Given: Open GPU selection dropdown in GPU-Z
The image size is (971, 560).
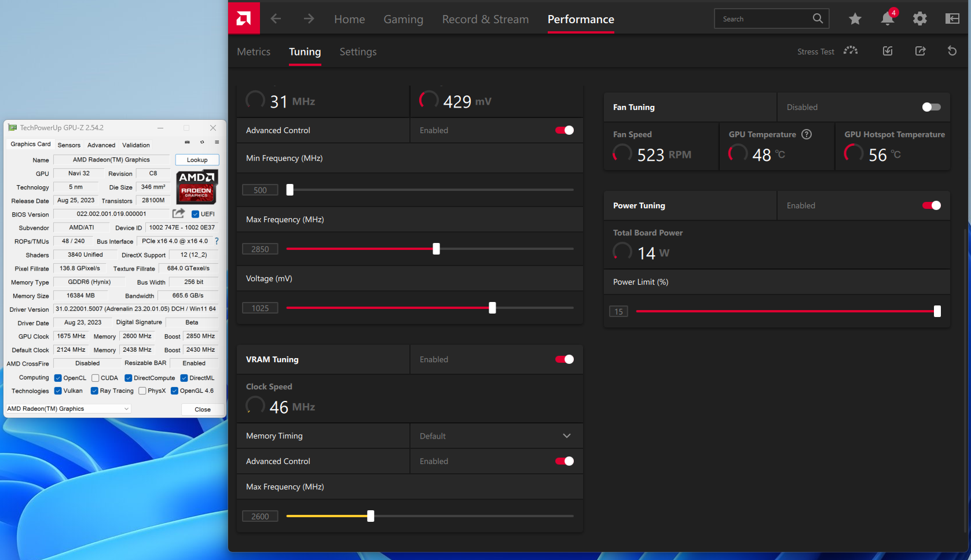Looking at the screenshot, I should point(68,408).
